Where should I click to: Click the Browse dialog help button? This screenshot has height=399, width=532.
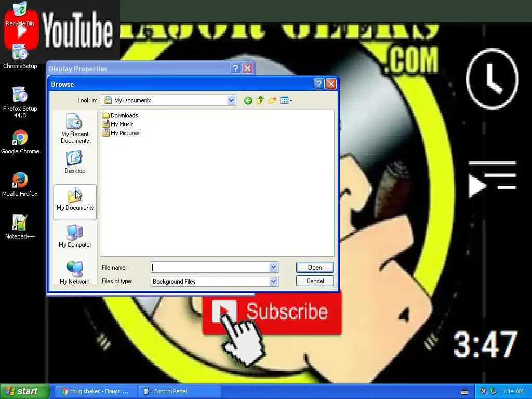tap(319, 84)
